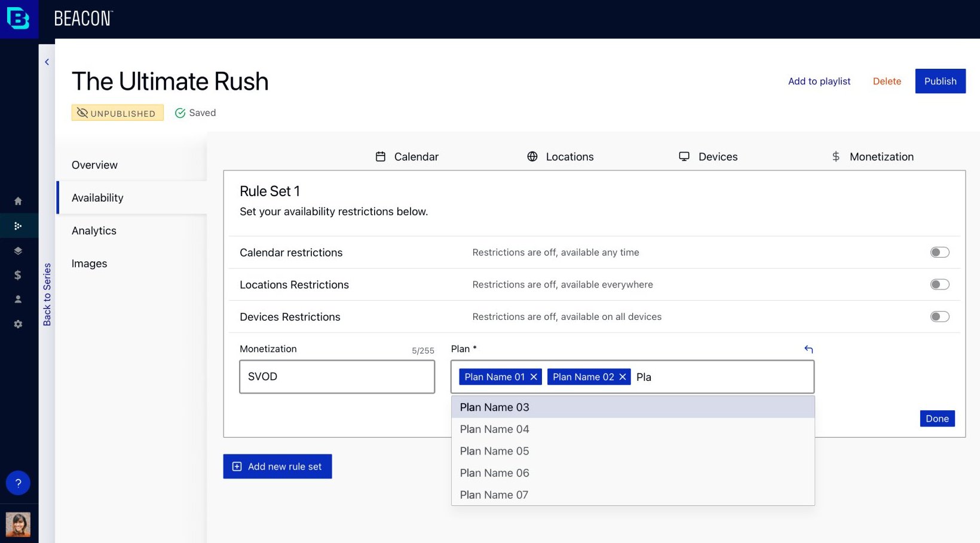Click the Done button
Screen dimensions: 980x543
(937, 419)
